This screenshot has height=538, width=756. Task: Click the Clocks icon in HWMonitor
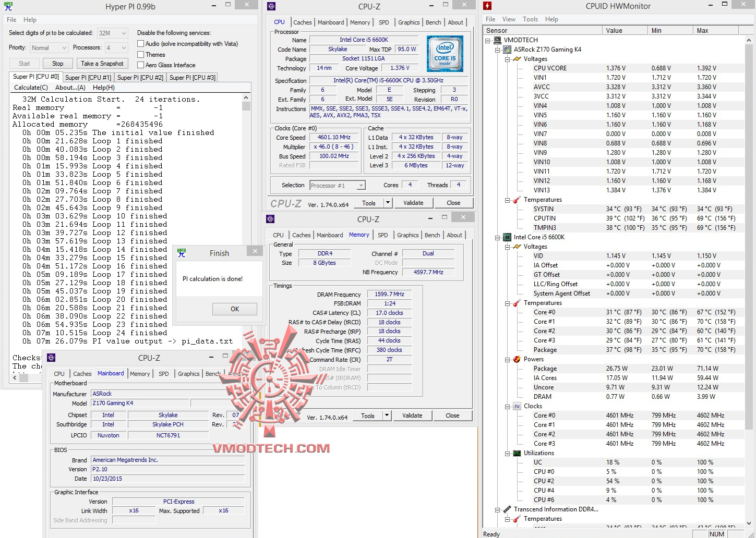[x=517, y=406]
